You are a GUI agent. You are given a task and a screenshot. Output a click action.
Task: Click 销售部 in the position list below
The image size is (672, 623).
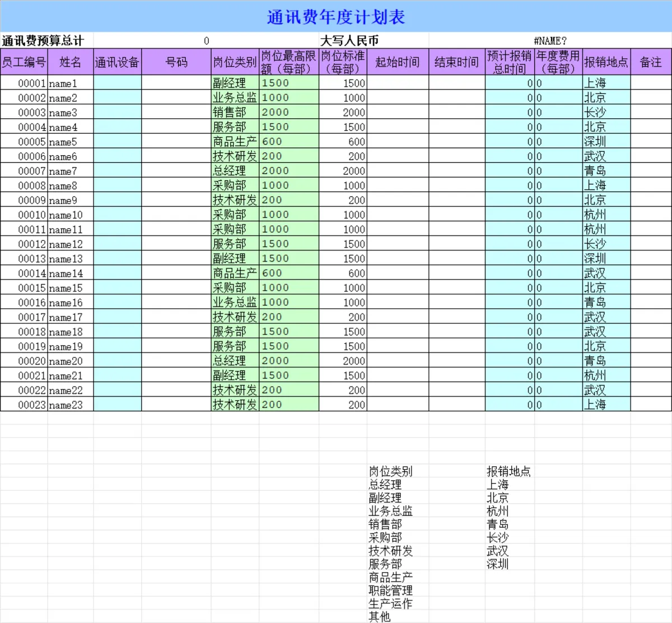click(x=385, y=524)
